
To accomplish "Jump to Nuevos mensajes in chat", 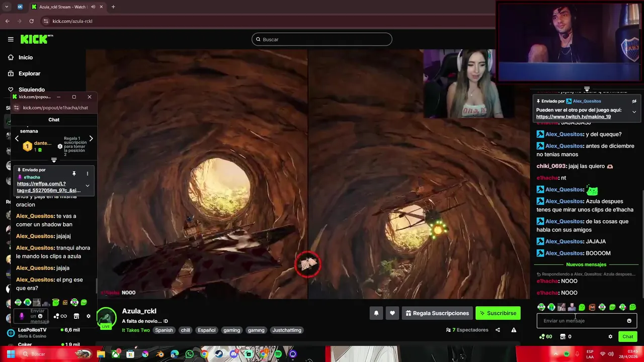I will (586, 264).
